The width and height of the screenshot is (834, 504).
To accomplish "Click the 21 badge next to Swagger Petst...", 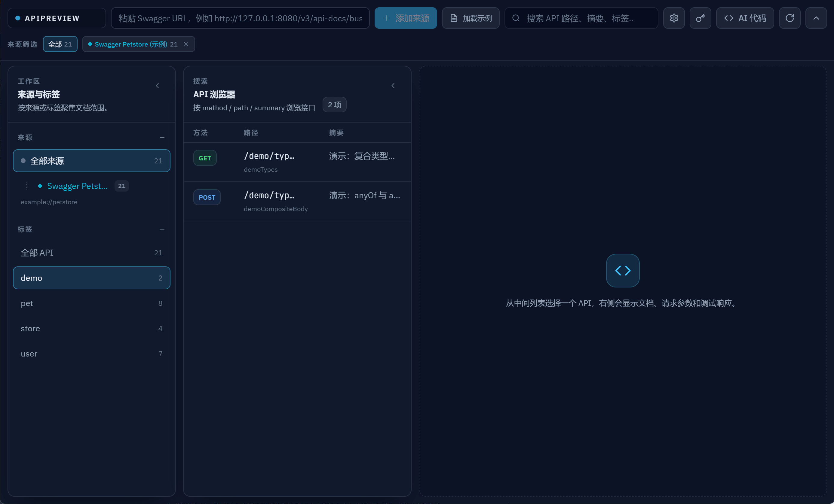I will [121, 186].
